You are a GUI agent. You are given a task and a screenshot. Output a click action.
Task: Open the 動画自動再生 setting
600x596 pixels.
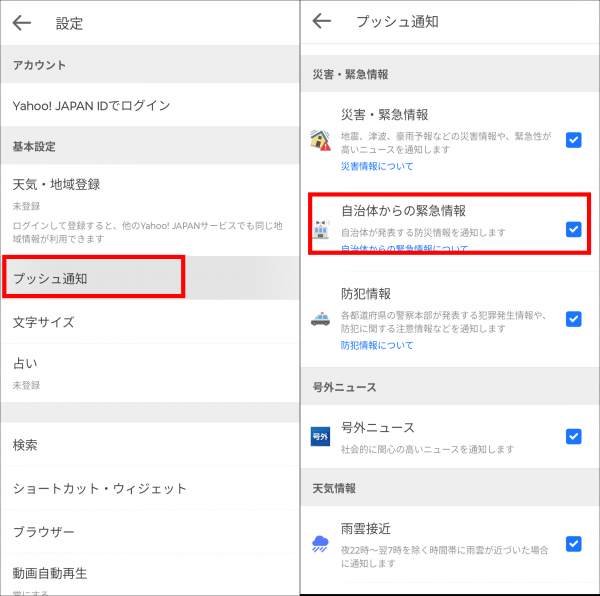[x=150, y=575]
